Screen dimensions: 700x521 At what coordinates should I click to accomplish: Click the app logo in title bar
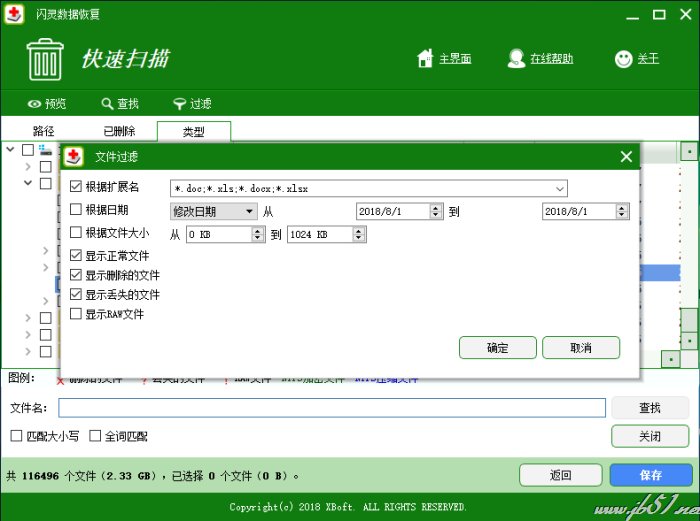[14, 14]
